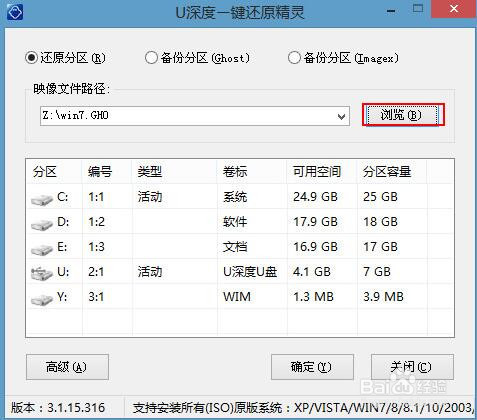Choose the 备份分区(Imagex) radio option

294,58
